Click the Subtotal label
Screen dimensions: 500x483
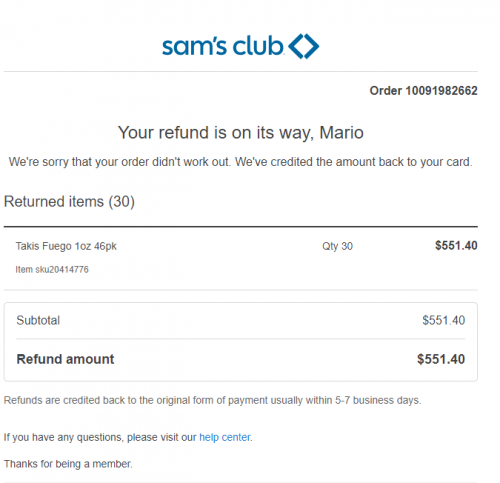[x=38, y=320]
